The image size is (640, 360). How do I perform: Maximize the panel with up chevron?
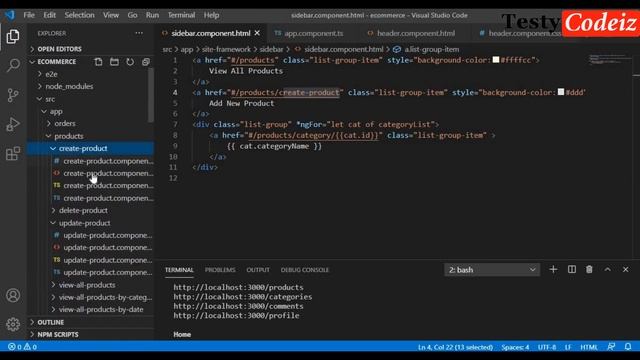607,269
